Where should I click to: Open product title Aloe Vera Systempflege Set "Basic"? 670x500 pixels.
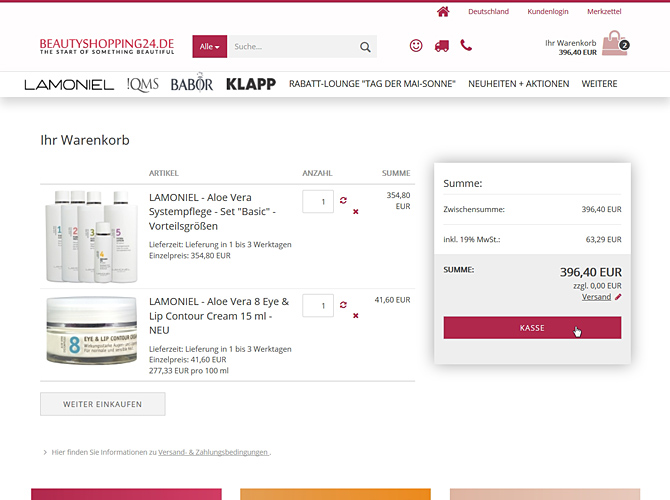tap(212, 212)
